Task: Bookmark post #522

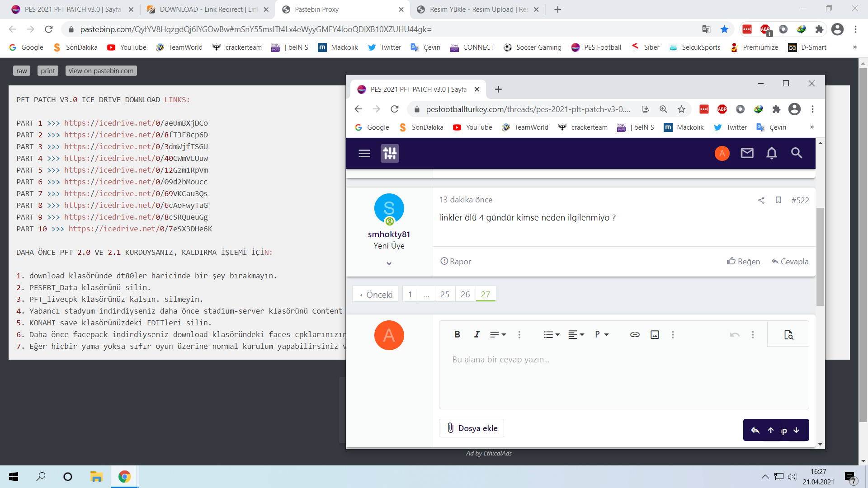Action: [x=778, y=200]
